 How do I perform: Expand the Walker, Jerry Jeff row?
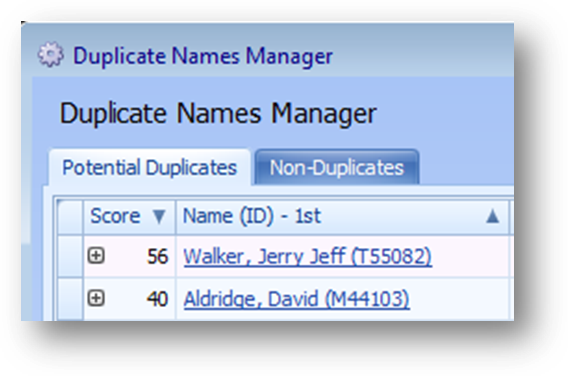(x=96, y=256)
